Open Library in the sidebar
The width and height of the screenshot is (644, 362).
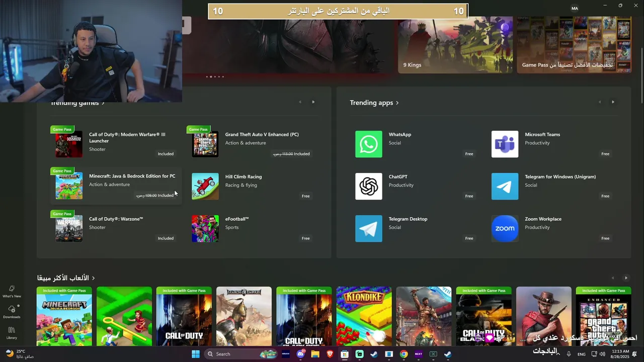[12, 333]
